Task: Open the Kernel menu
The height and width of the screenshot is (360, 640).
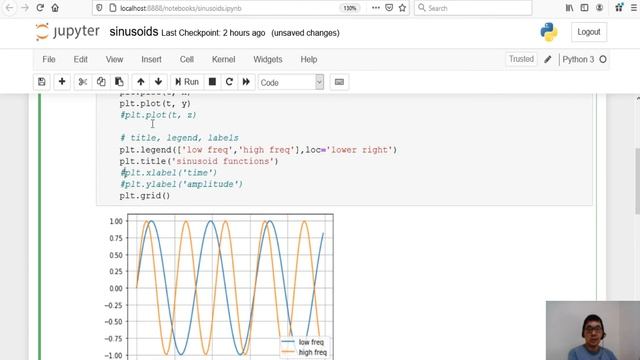Action: pos(223,60)
